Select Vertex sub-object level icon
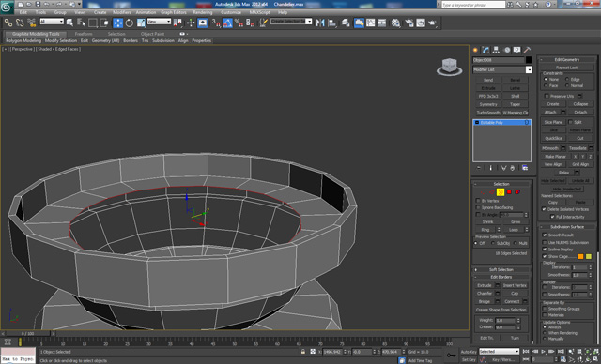The height and width of the screenshot is (364, 601). [x=483, y=191]
